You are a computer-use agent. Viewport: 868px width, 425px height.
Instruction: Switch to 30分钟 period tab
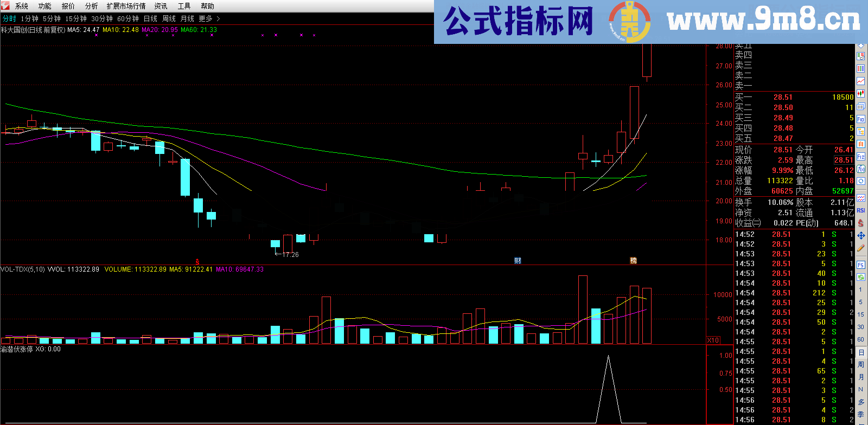tap(102, 18)
